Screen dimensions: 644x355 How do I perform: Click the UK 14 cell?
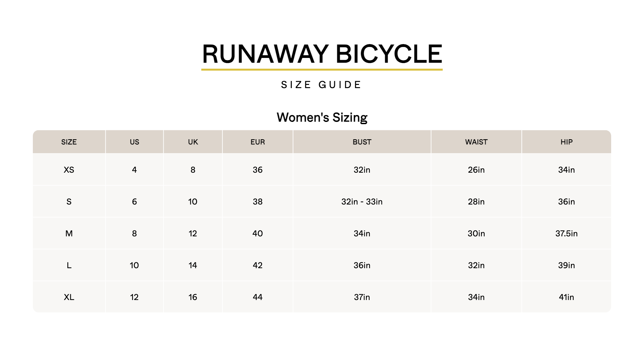(x=193, y=265)
